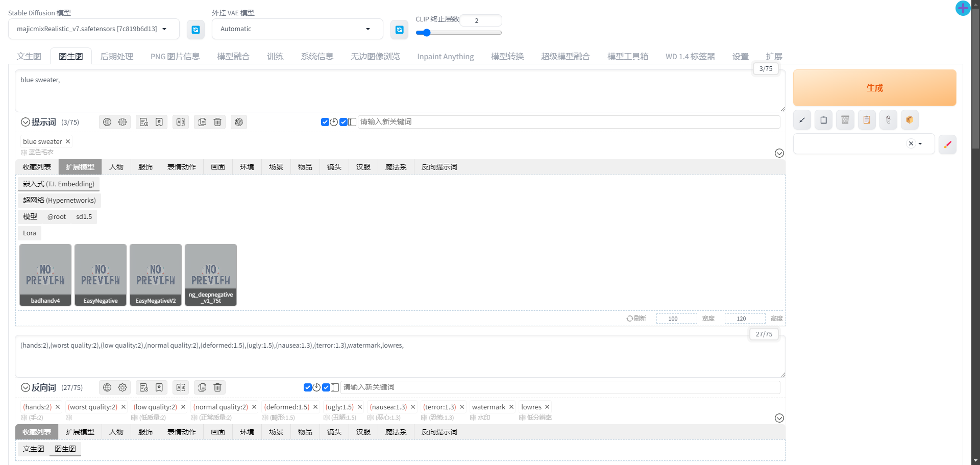The width and height of the screenshot is (980, 465).
Task: Click the orange clipboard icon under 生成
Action: point(866,120)
